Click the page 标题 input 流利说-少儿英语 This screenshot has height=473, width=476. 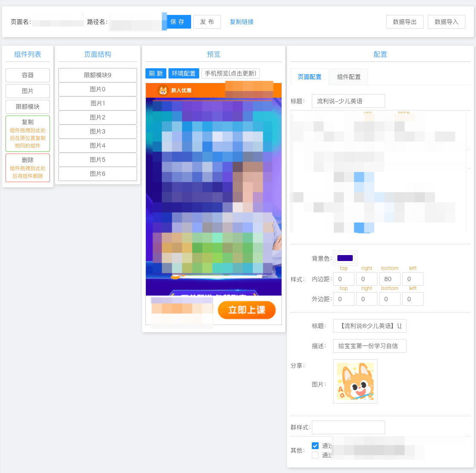[348, 101]
